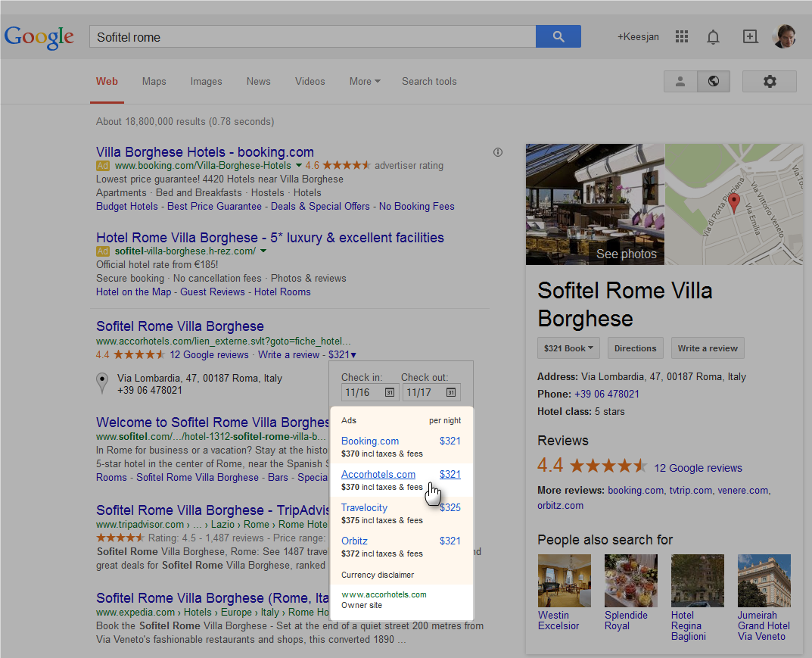812x658 pixels.
Task: Click into the Sofitel rome search box
Action: [313, 36]
